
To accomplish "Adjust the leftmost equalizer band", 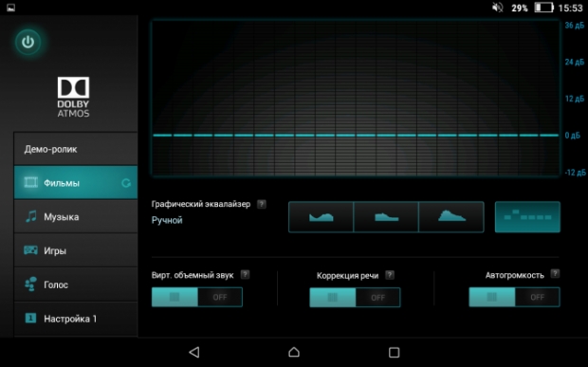I will click(162, 135).
